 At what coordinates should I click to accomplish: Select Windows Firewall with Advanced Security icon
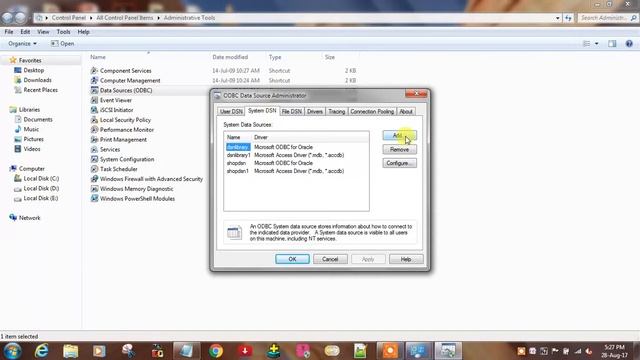click(94, 179)
